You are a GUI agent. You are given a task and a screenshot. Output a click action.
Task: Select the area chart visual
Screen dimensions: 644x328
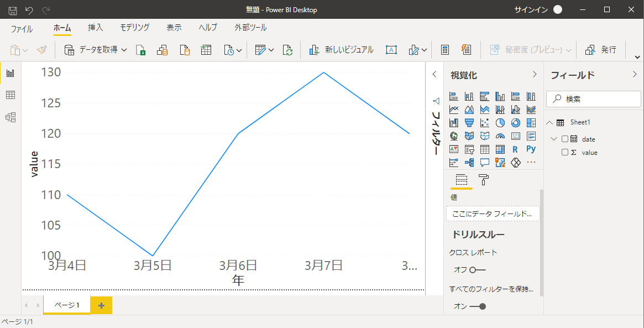click(x=469, y=110)
